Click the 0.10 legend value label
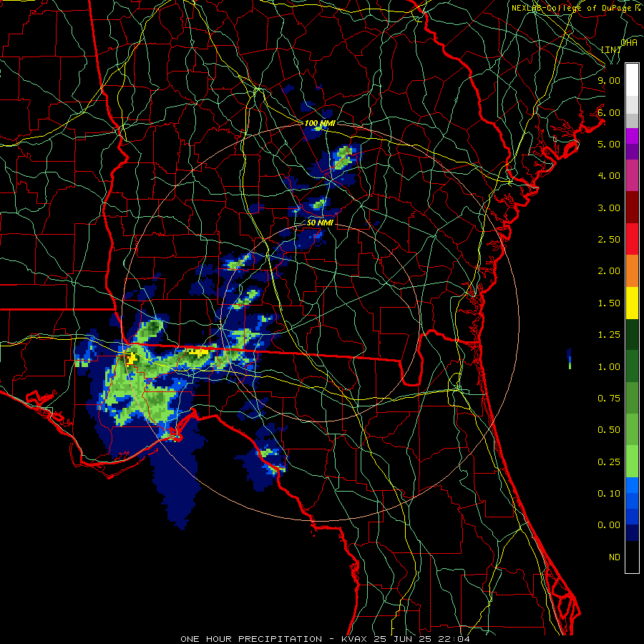The height and width of the screenshot is (644, 644). click(609, 494)
